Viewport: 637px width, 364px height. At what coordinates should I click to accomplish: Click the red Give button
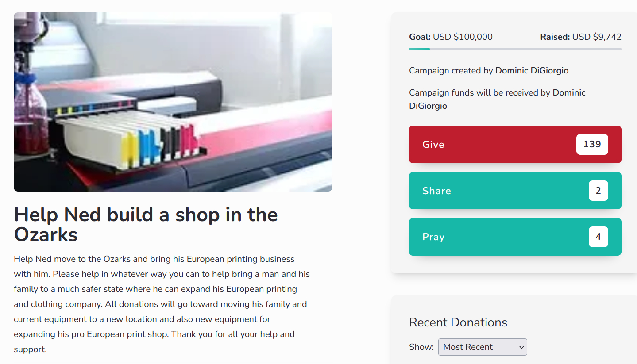515,144
